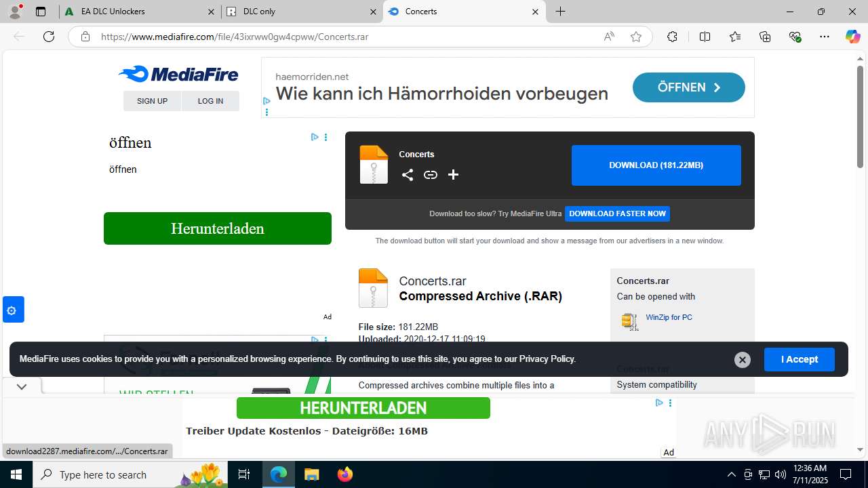Viewport: 868px width, 488px height.
Task: Open the Copilot sidebar icon
Action: [853, 37]
